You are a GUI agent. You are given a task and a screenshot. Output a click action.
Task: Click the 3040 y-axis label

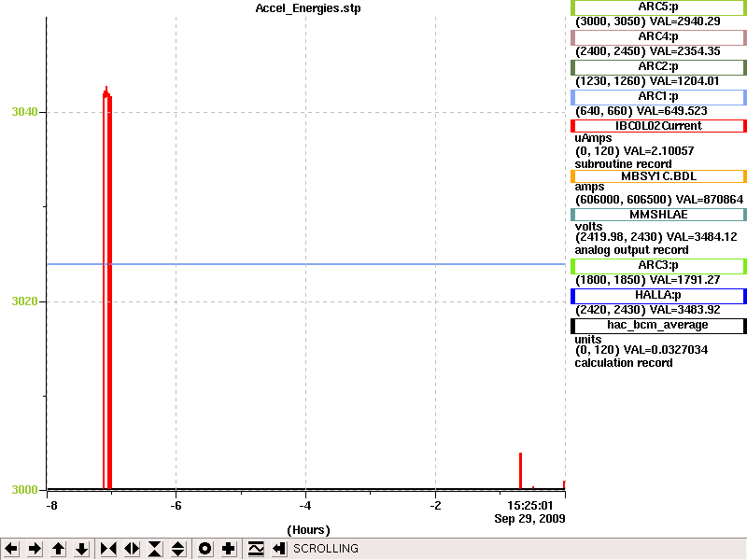[24, 112]
